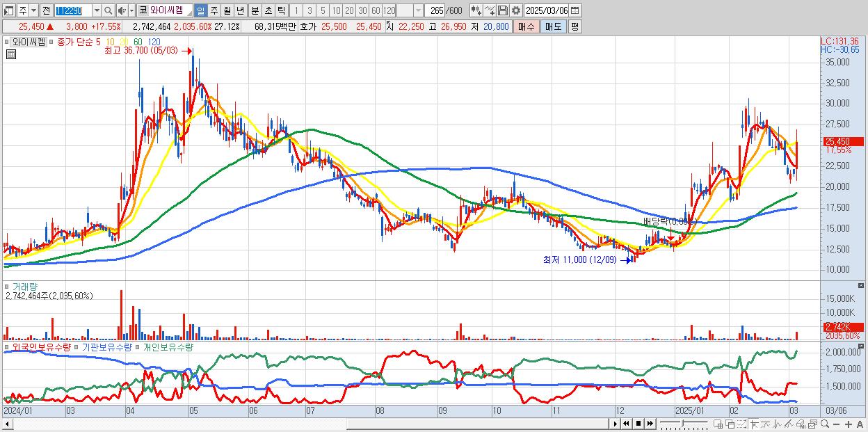This screenshot has width=868, height=432.
Task: Select the 일 daily period toggle
Action: (200, 10)
